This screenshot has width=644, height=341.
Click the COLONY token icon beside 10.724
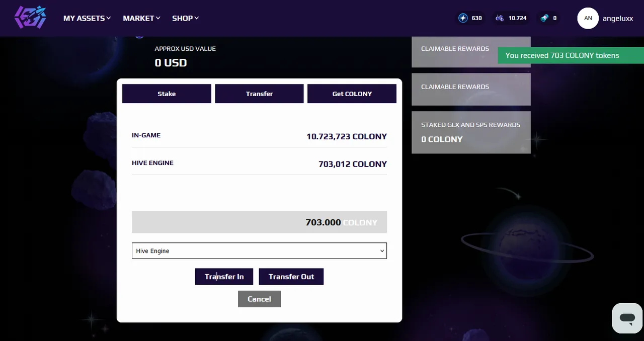[x=500, y=18]
